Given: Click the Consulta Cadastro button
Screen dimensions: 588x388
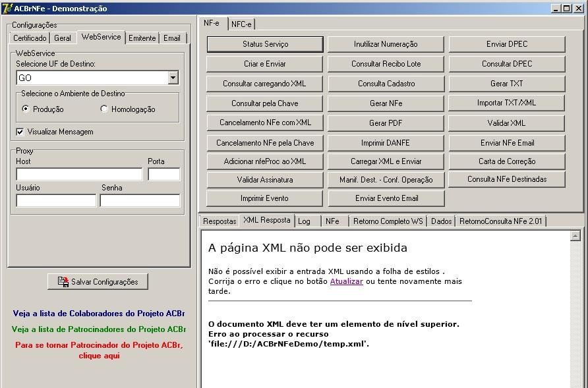Looking at the screenshot, I should tap(386, 84).
